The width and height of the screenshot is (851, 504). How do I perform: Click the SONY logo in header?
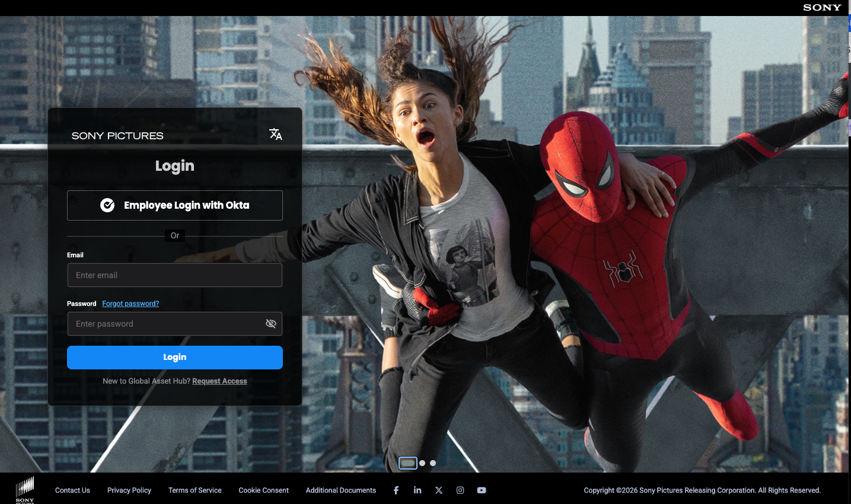822,8
